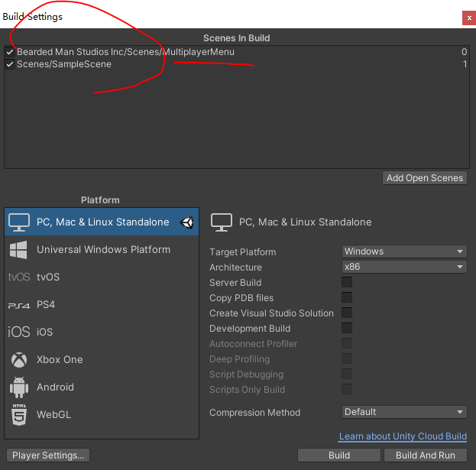The image size is (476, 470).
Task: Click the Architecture label
Action: click(x=235, y=267)
